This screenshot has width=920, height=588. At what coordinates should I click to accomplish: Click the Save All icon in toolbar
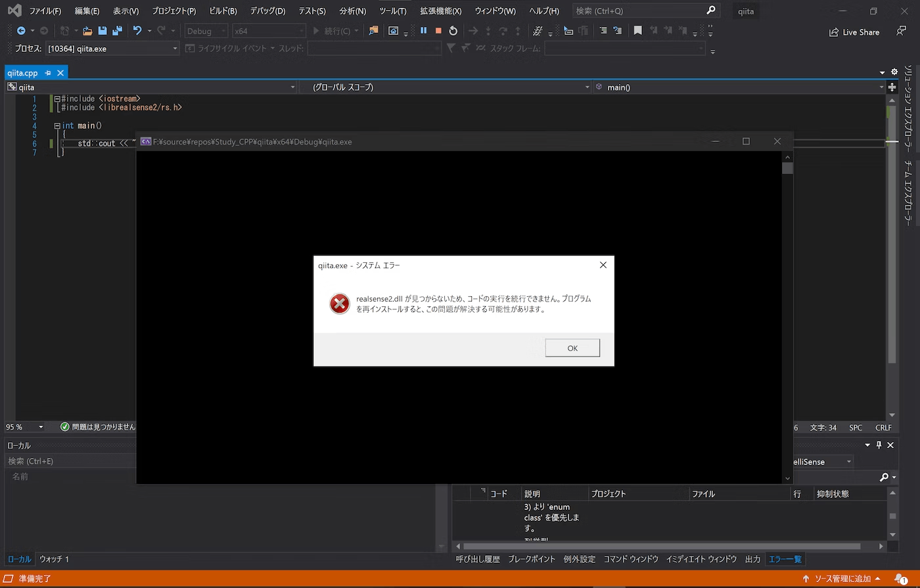pos(117,31)
